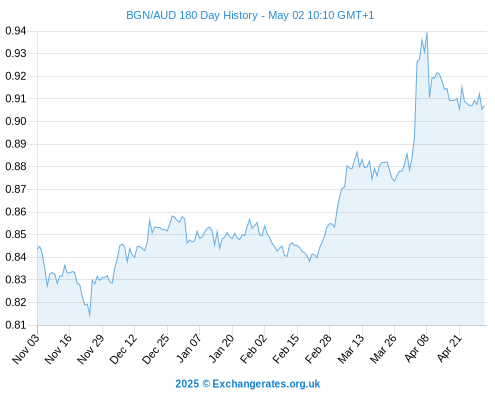Select the Nov 29 date label

[91, 349]
